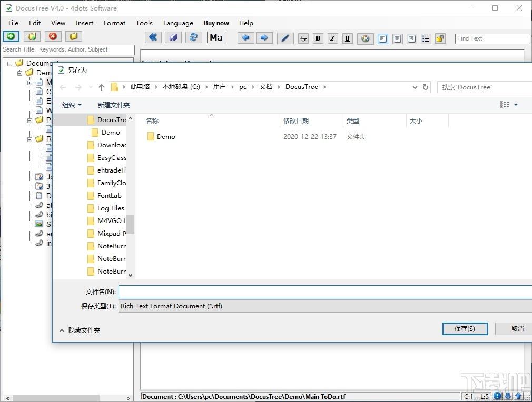The image size is (532, 402).
Task: Click 本地磁盘 (C:) in breadcrumb path
Action: pyautogui.click(x=181, y=87)
